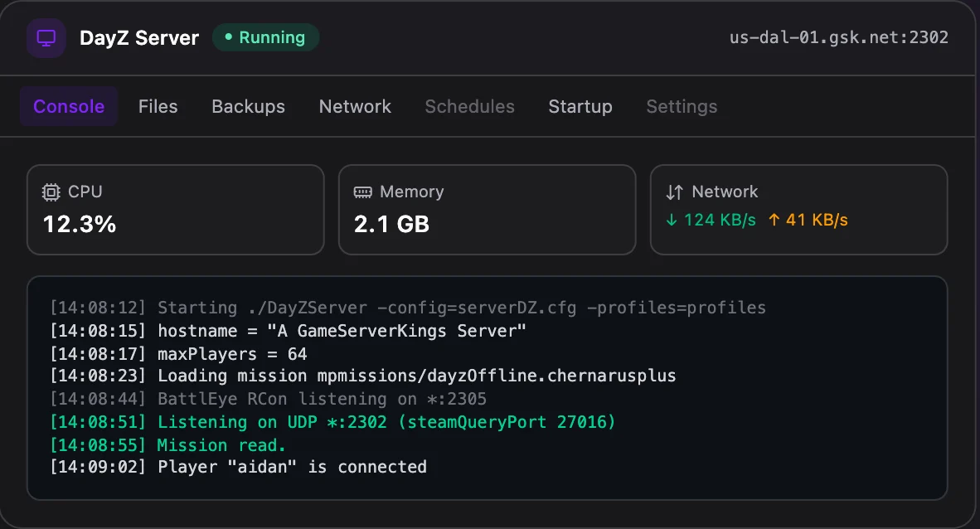Open the Console tab
The height and width of the screenshot is (529, 980).
click(69, 106)
